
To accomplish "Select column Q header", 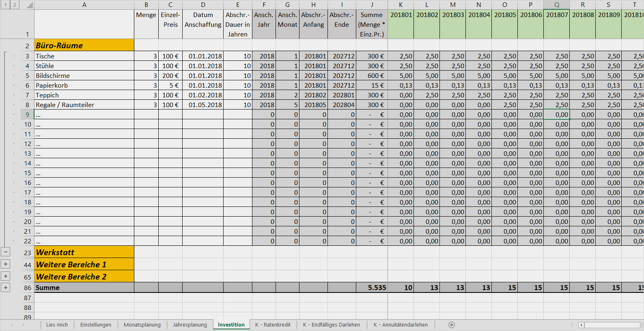I will 556,5.
